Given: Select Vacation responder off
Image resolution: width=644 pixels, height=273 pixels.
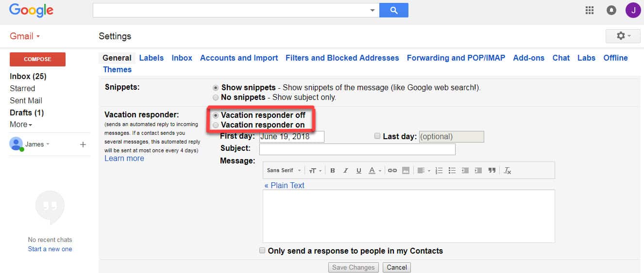Looking at the screenshot, I should (x=216, y=115).
